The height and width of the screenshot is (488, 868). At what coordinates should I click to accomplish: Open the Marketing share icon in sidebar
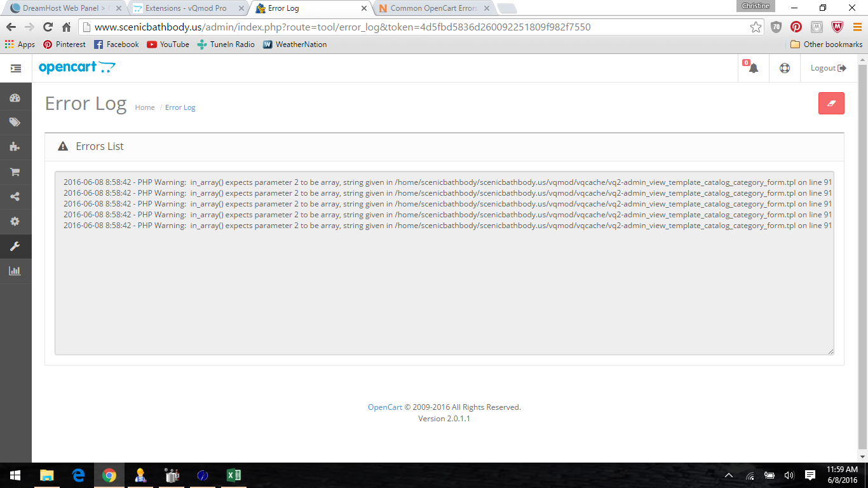coord(15,196)
